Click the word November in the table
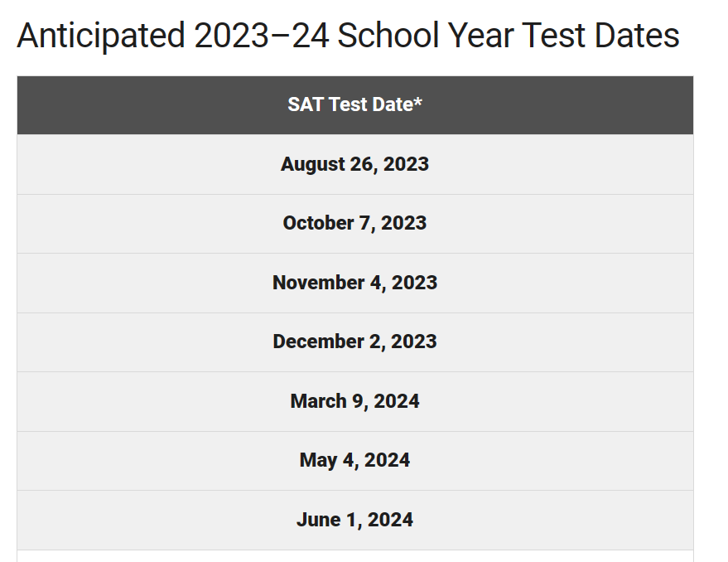This screenshot has width=728, height=562. pyautogui.click(x=319, y=283)
